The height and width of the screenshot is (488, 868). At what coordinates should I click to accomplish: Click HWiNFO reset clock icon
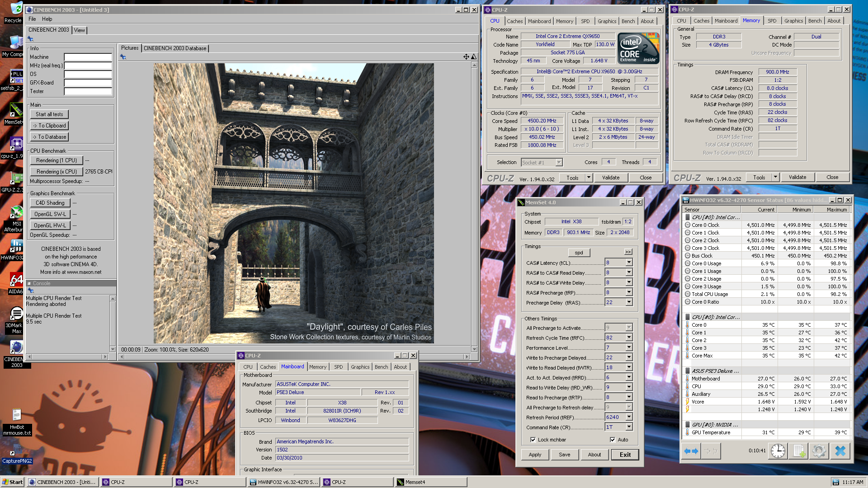pos(778,451)
